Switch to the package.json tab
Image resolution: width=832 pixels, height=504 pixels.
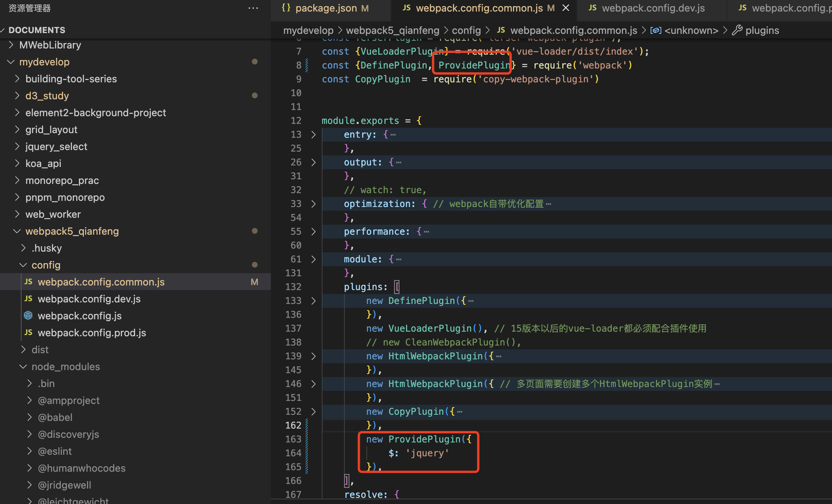click(x=326, y=8)
